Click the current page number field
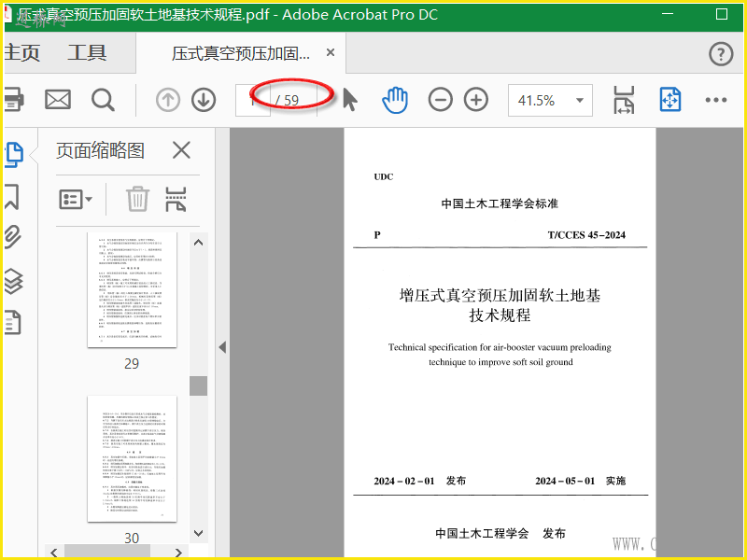 252,100
